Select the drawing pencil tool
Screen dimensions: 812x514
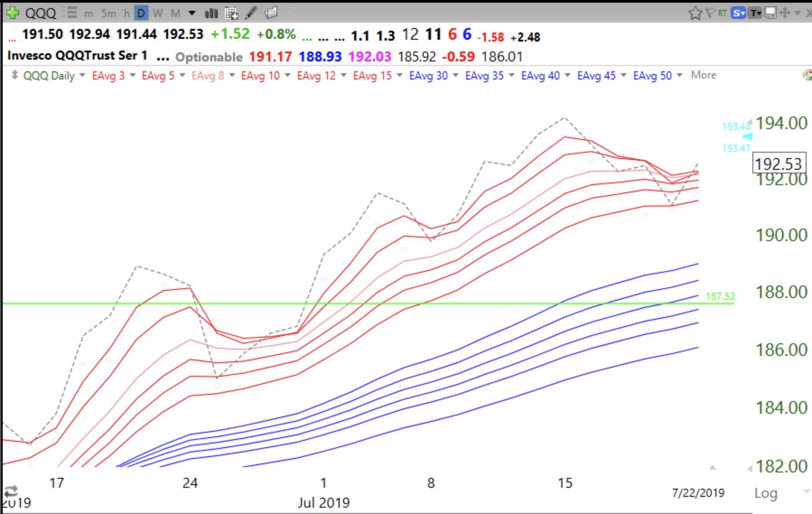pyautogui.click(x=251, y=13)
